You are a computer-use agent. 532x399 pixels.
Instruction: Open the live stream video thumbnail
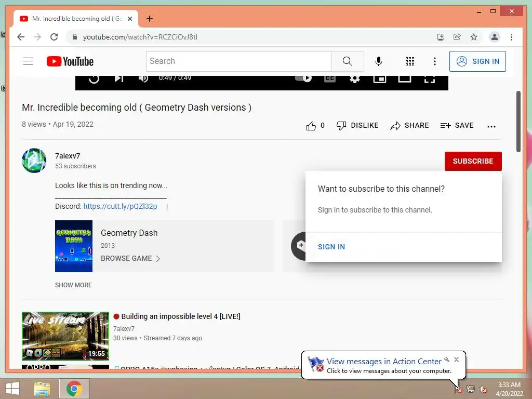pos(65,336)
